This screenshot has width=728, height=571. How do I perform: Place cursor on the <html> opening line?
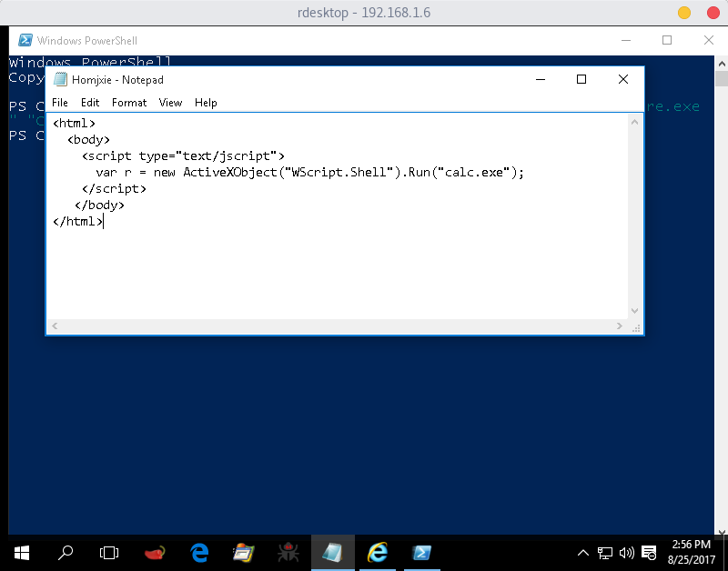[x=75, y=124]
